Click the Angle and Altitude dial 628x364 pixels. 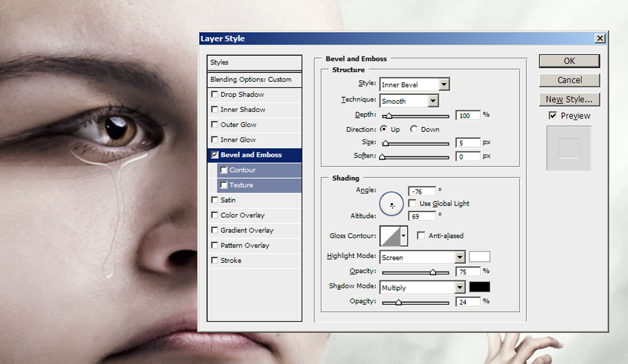pyautogui.click(x=391, y=204)
